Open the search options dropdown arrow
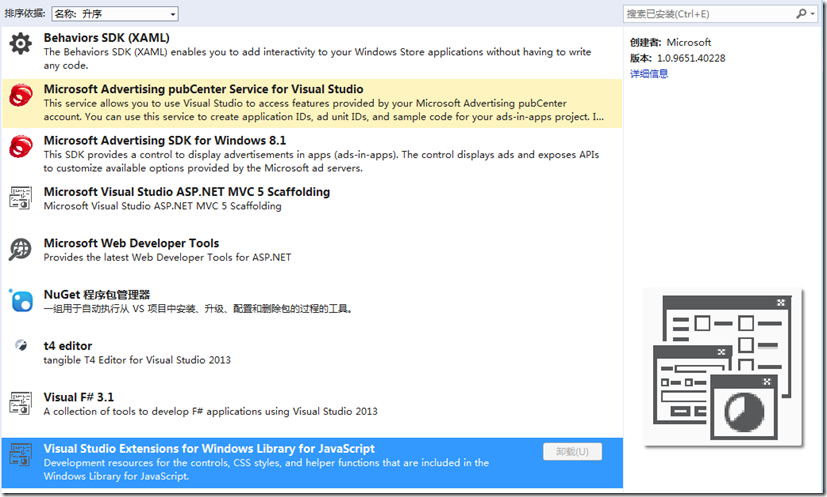 click(x=813, y=14)
